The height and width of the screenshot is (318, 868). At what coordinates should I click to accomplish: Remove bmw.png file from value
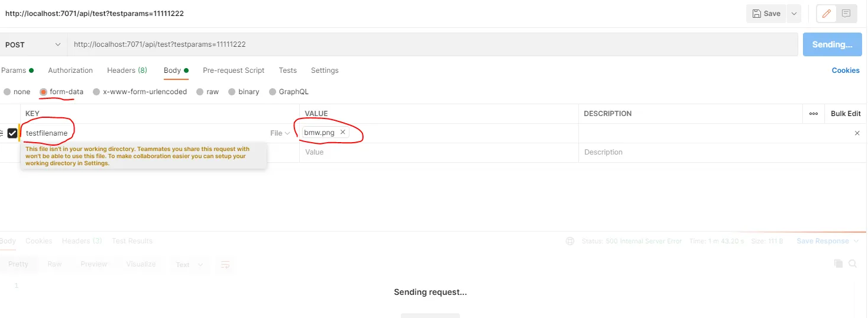[342, 133]
